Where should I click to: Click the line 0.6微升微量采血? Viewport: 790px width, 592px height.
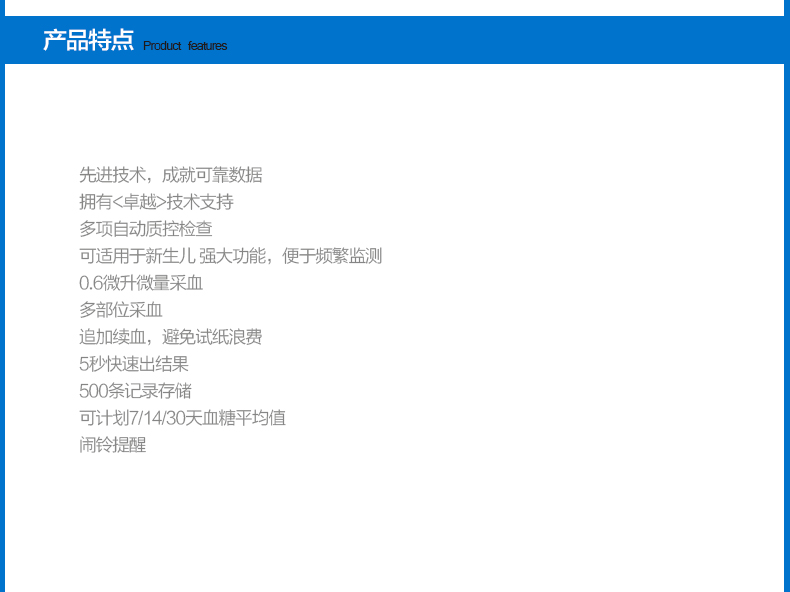coord(141,283)
